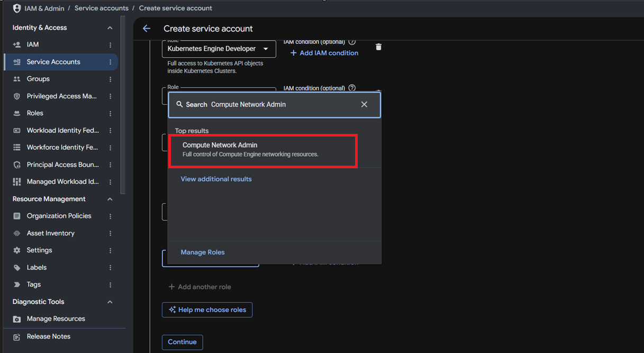Viewport: 644px width, 353px height.
Task: Open the Settings three-dot menu
Action: [x=110, y=250]
